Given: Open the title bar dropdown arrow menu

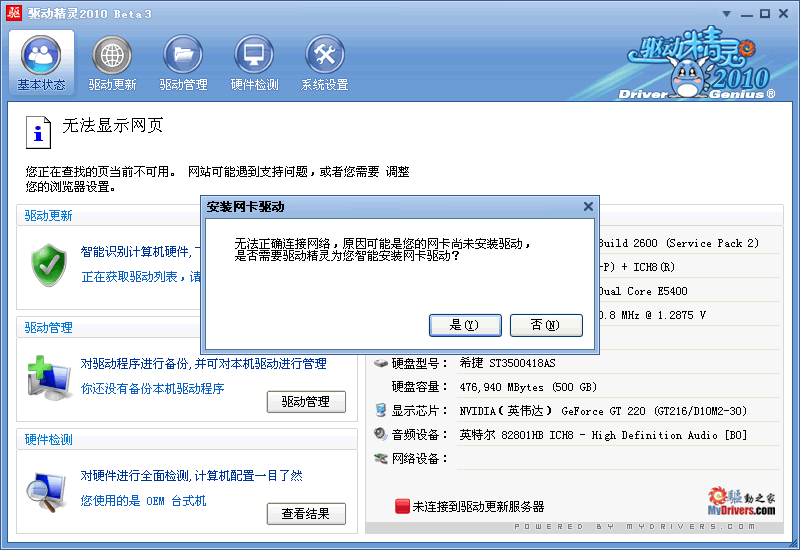Looking at the screenshot, I should pyautogui.click(x=727, y=14).
